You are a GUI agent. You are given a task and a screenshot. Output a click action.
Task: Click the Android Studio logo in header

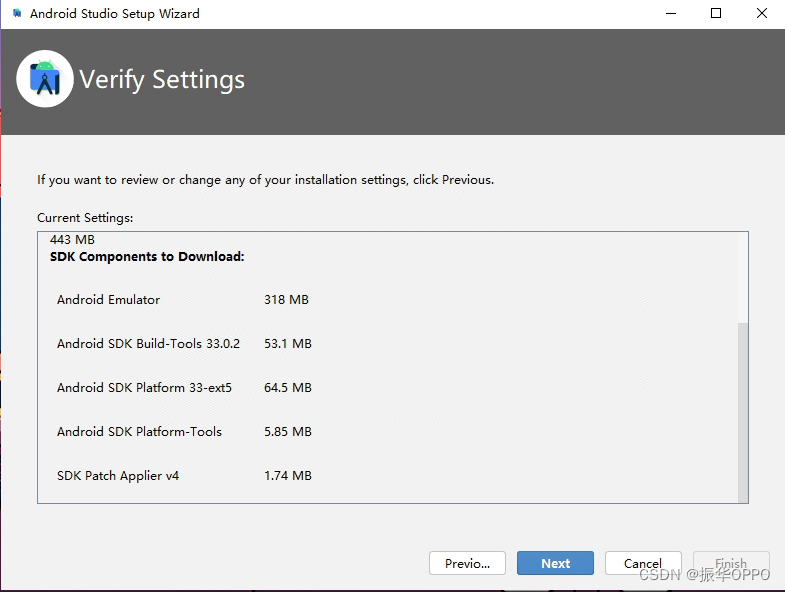point(45,79)
